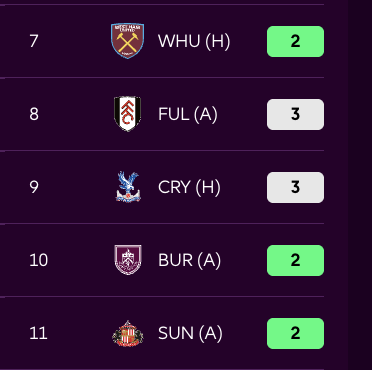Screen dimensions: 372x370
Task: Open the BUR (A) fixture
Action: [x=189, y=260]
